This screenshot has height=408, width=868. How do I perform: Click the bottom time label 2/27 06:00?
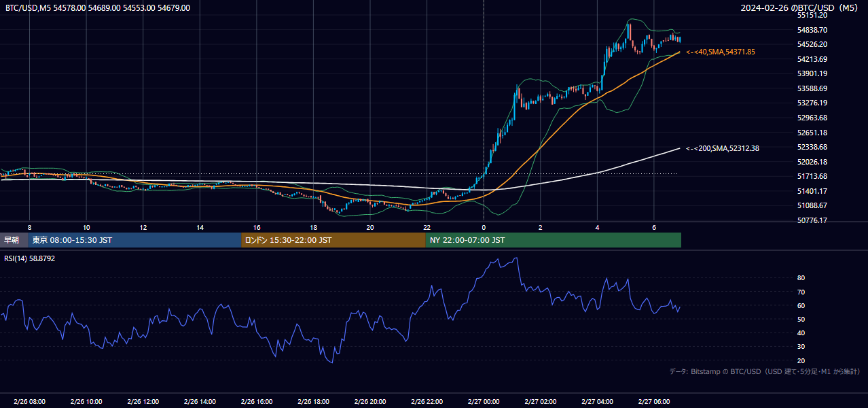(x=654, y=402)
